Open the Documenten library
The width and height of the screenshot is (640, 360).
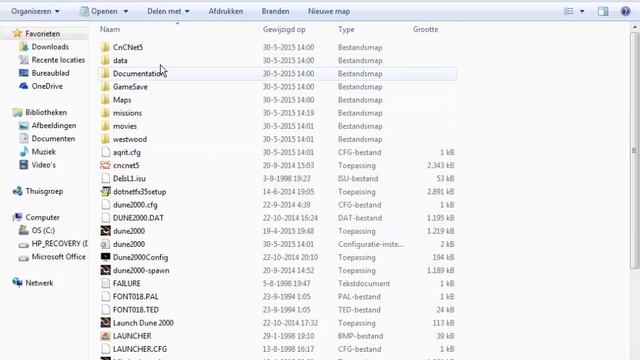coord(53,138)
